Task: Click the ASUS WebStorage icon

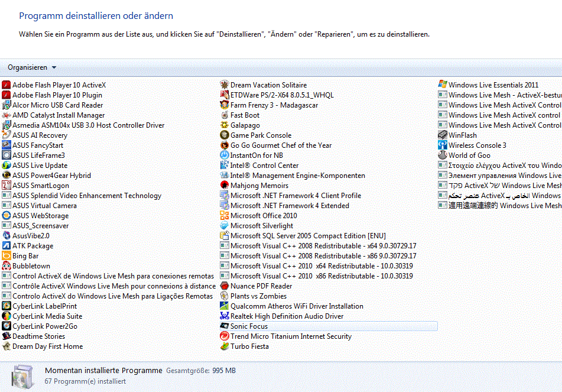Action: 6,216
